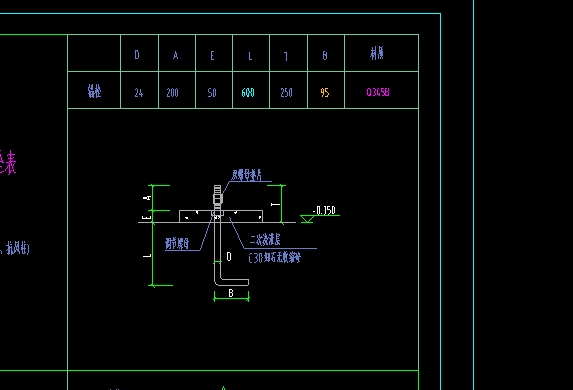This screenshot has width=573, height=390.
Task: Click the D label beside the bolt shaft
Action: click(x=229, y=257)
